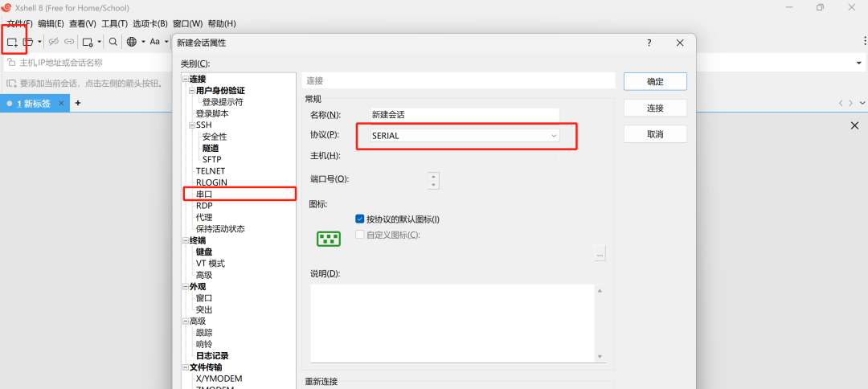Click the 确定 button
868x389 pixels.
coord(656,81)
